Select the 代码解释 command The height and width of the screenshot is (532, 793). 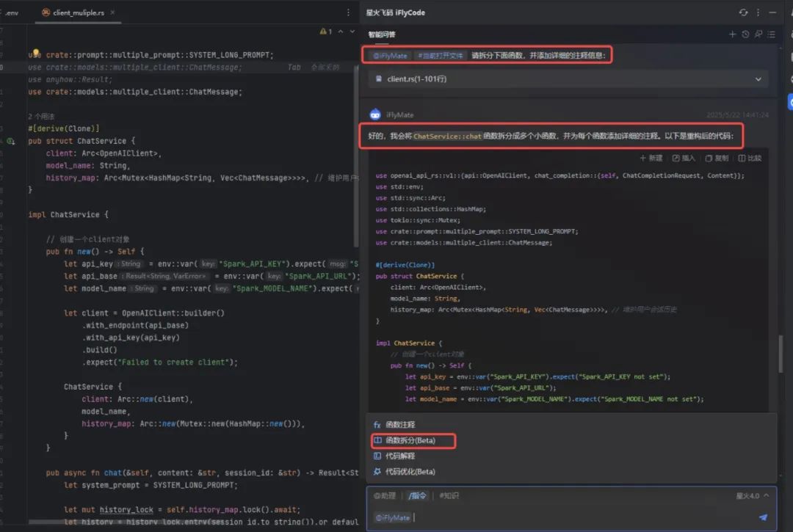(x=400, y=456)
